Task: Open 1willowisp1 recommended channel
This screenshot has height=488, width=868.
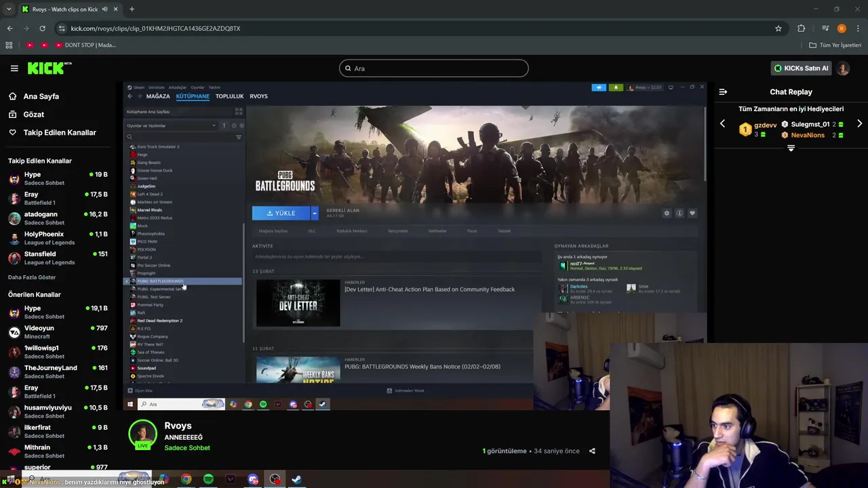Action: [x=58, y=352]
